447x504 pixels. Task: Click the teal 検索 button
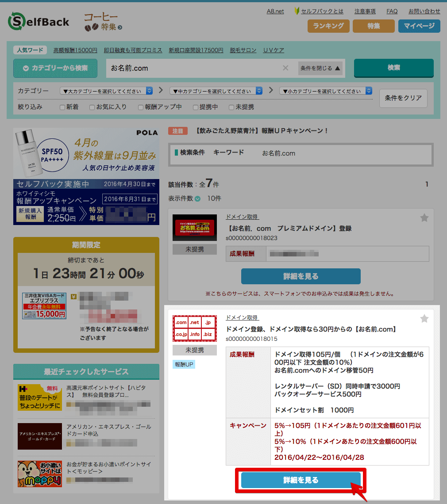tap(393, 68)
